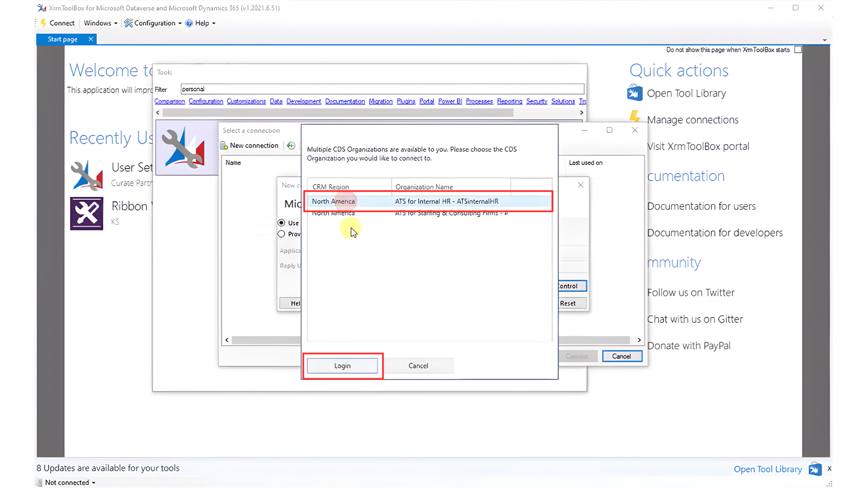Select the Start page tab
868x488 pixels.
[62, 39]
